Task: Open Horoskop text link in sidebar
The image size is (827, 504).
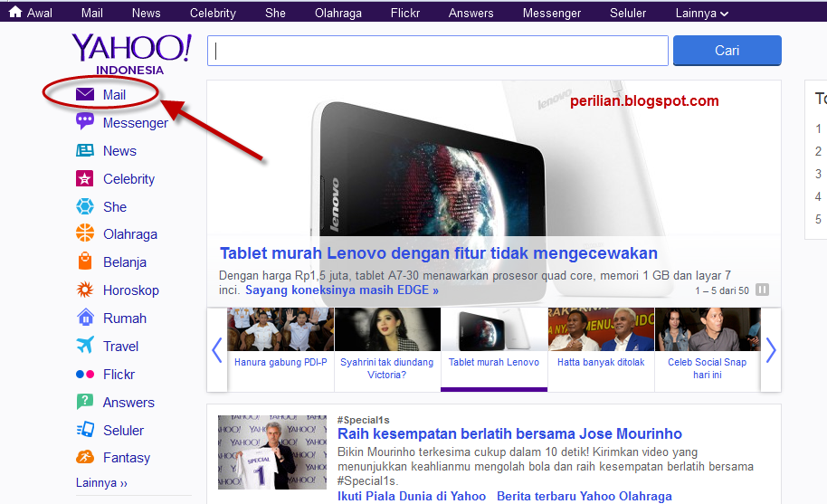Action: coord(131,290)
